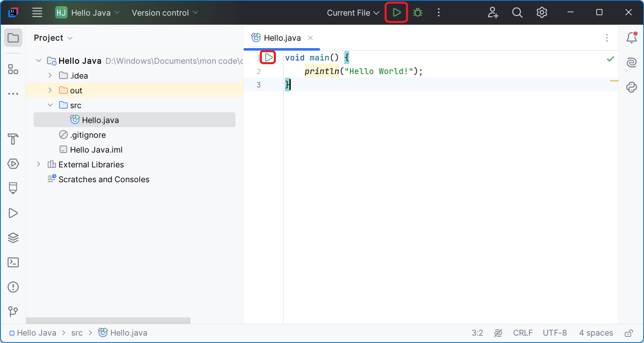Open the Build tool window hammer icon

point(13,139)
